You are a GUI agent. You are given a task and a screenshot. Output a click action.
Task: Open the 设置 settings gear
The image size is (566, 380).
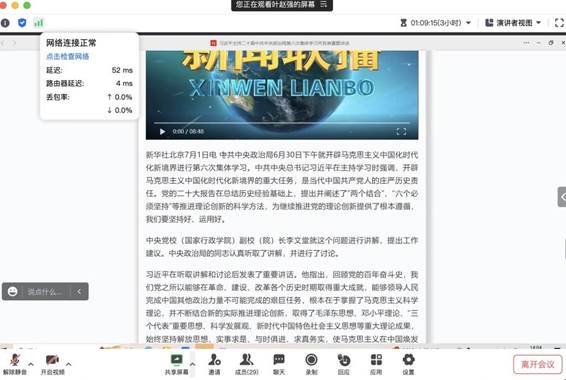(x=408, y=364)
